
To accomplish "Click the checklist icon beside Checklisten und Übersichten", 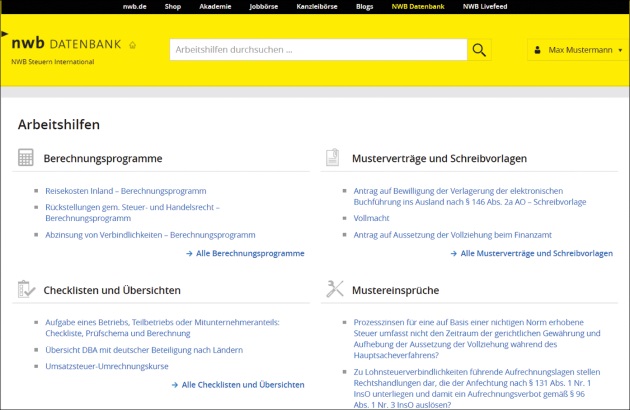I will [x=26, y=289].
